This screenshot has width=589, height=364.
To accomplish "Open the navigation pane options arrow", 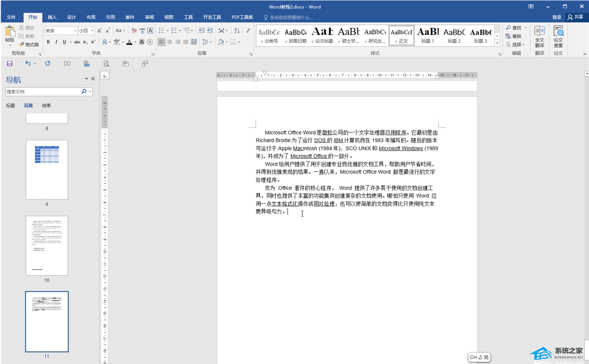I will pos(86,79).
